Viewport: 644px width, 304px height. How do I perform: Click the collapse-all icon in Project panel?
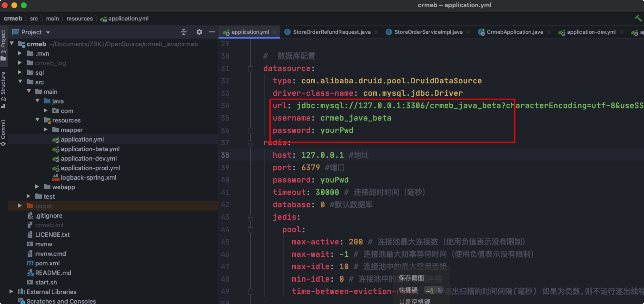pyautogui.click(x=184, y=32)
